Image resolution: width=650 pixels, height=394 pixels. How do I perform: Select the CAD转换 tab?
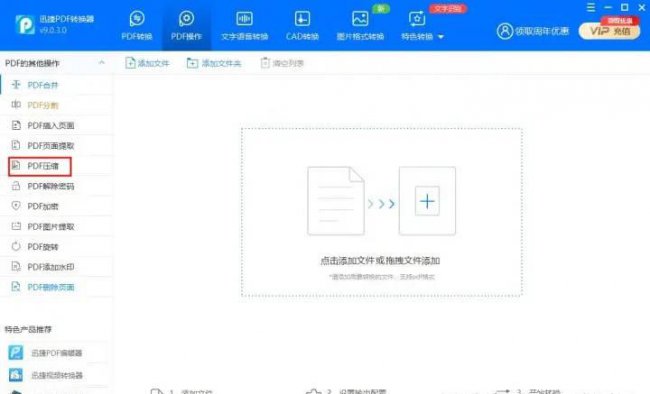click(302, 26)
